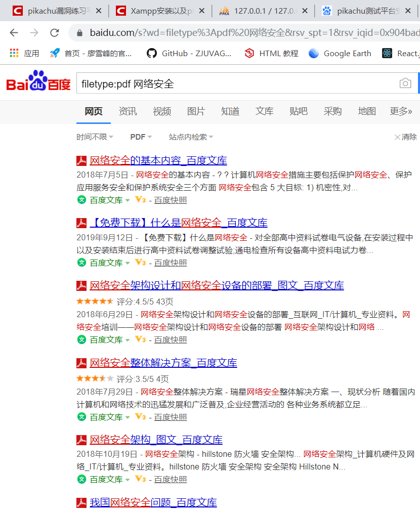Expand 百度文库 arrow under 什么是网络安全

128,263
